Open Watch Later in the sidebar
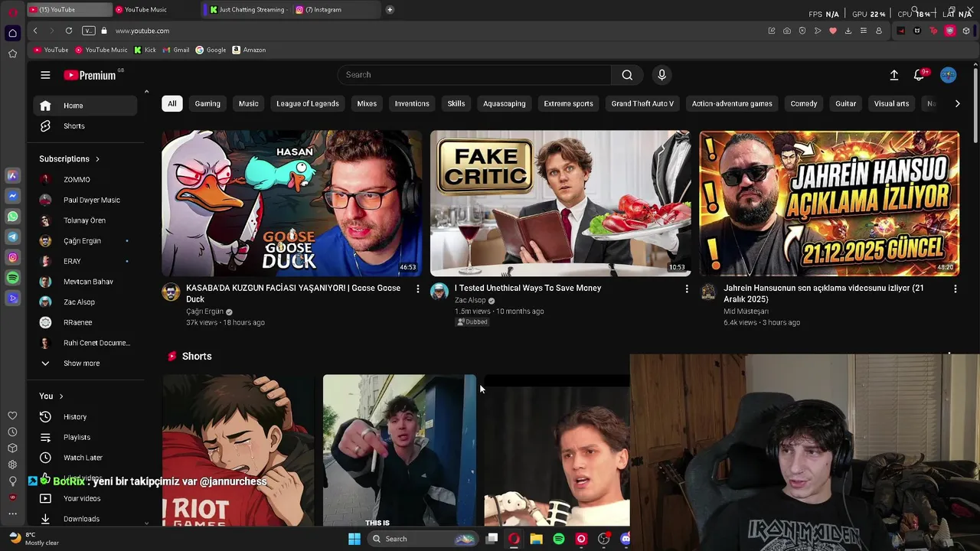 (x=85, y=458)
